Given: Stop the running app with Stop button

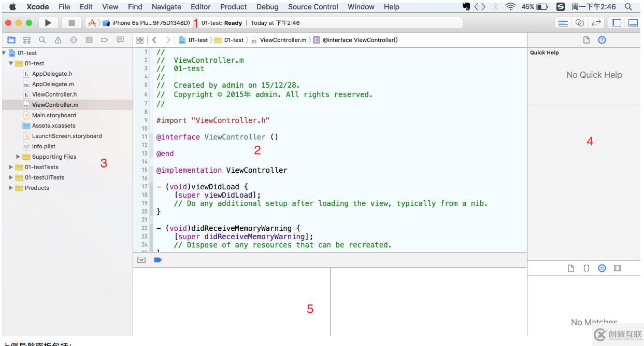Looking at the screenshot, I should point(71,23).
